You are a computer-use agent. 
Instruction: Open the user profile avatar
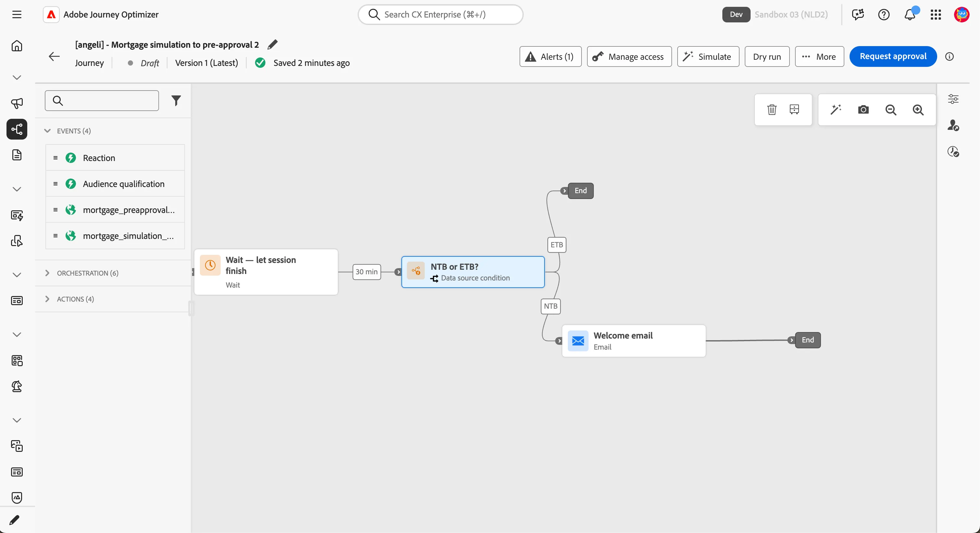(962, 15)
